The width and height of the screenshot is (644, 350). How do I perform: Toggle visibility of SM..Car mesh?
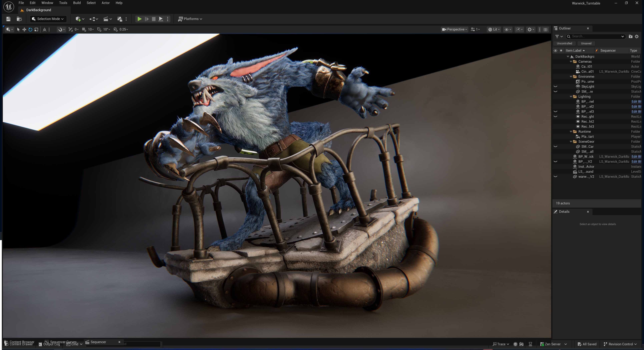point(555,147)
